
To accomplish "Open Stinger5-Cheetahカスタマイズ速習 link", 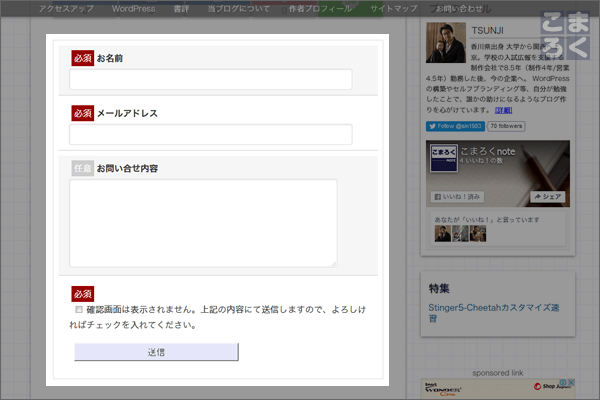I will click(494, 313).
